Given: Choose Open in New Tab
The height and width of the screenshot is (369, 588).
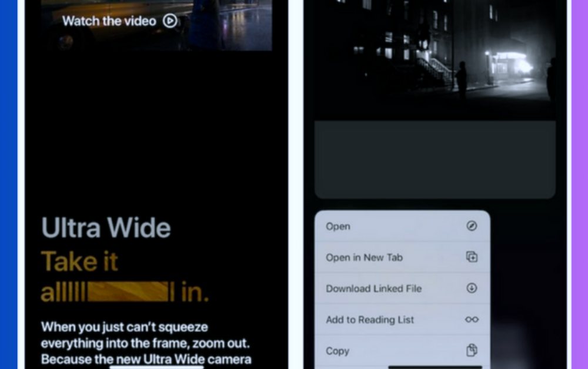Looking at the screenshot, I should pyautogui.click(x=364, y=257).
